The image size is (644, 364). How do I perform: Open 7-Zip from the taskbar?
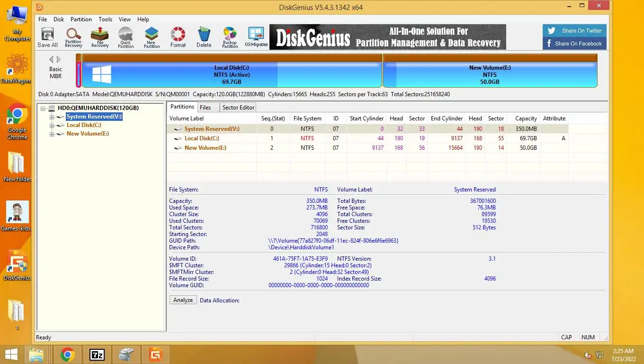pyautogui.click(x=97, y=355)
